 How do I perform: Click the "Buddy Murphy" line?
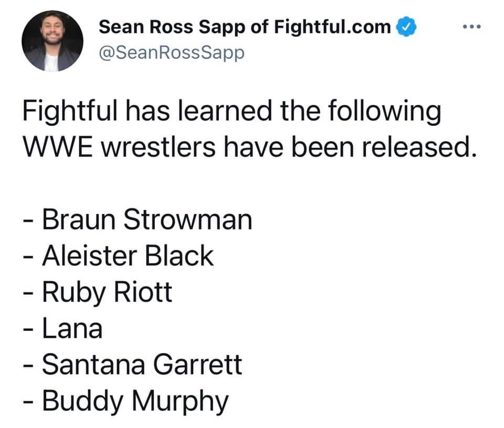pos(135,402)
